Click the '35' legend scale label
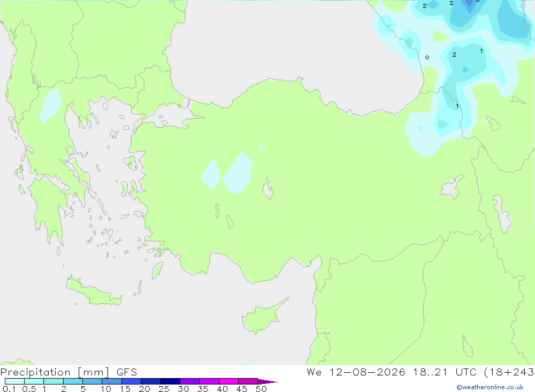 click(x=203, y=389)
